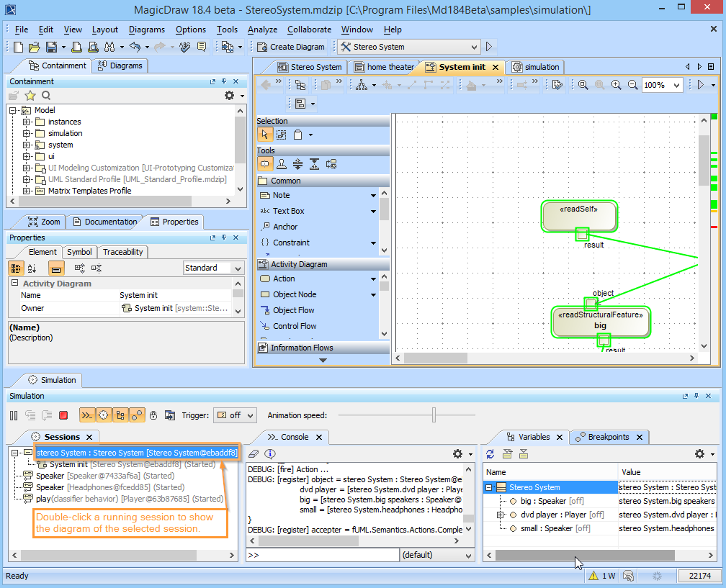Stop the simulation with the red stop button

coord(63,415)
